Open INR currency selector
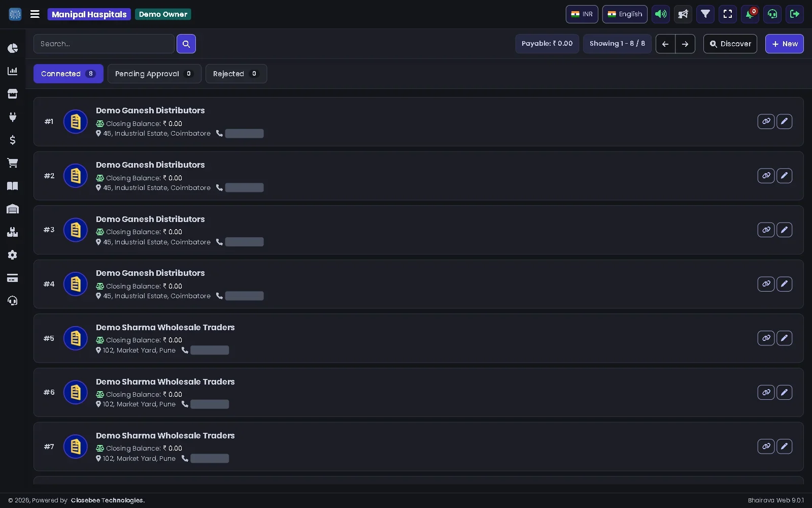812x508 pixels. tap(582, 14)
